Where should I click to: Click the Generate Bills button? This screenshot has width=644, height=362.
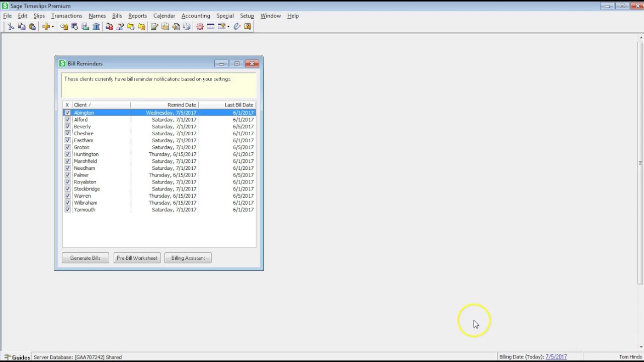pyautogui.click(x=86, y=258)
